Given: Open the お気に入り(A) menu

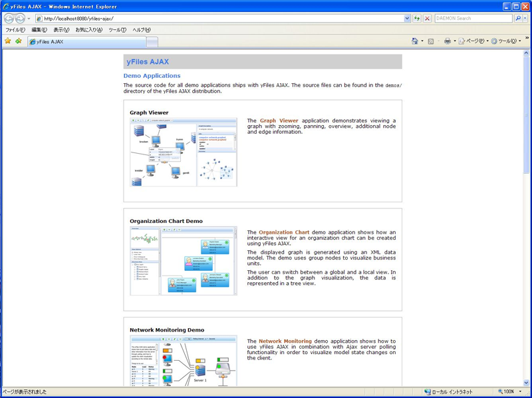Looking at the screenshot, I should [x=88, y=30].
